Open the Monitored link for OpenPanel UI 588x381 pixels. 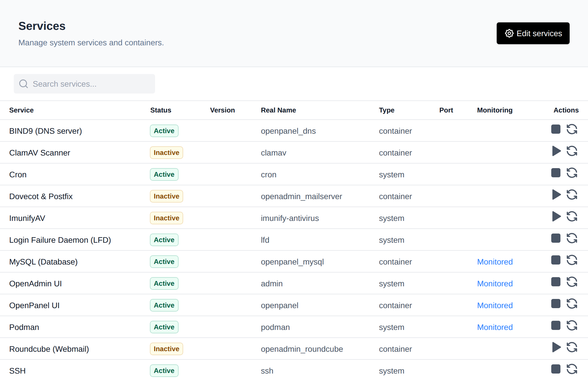pos(495,306)
